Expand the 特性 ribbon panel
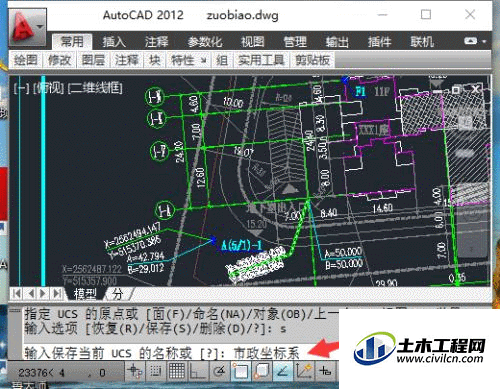Image resolution: width=500 pixels, height=389 pixels. (189, 60)
